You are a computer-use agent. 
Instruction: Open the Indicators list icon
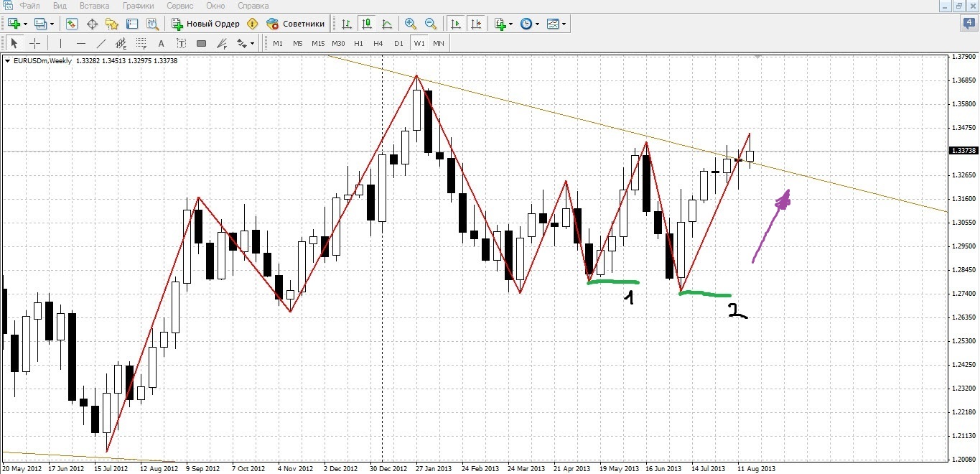500,24
